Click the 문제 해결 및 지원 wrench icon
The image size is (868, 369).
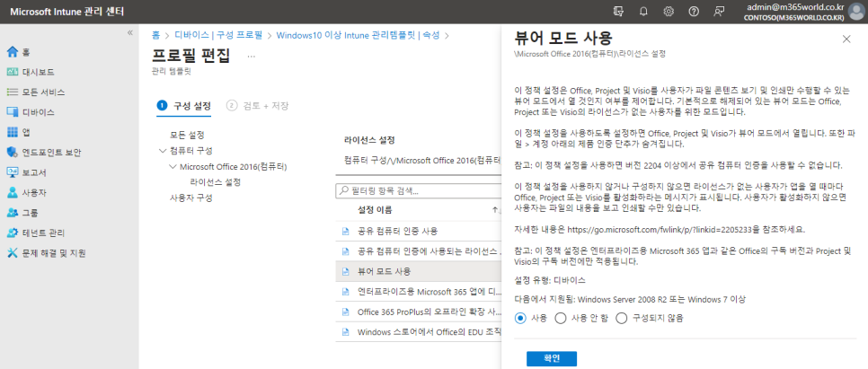13,253
